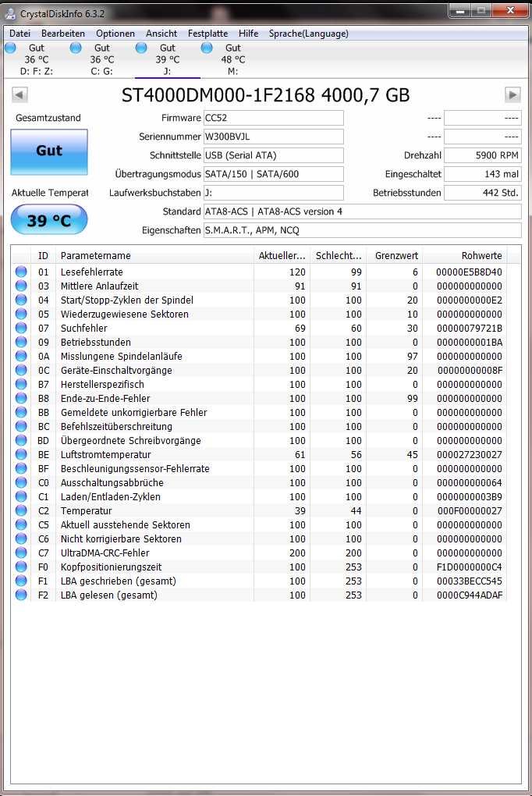Click status icon of Nicht korrigierbare Sektoren row
532x796 pixels.
(21, 538)
